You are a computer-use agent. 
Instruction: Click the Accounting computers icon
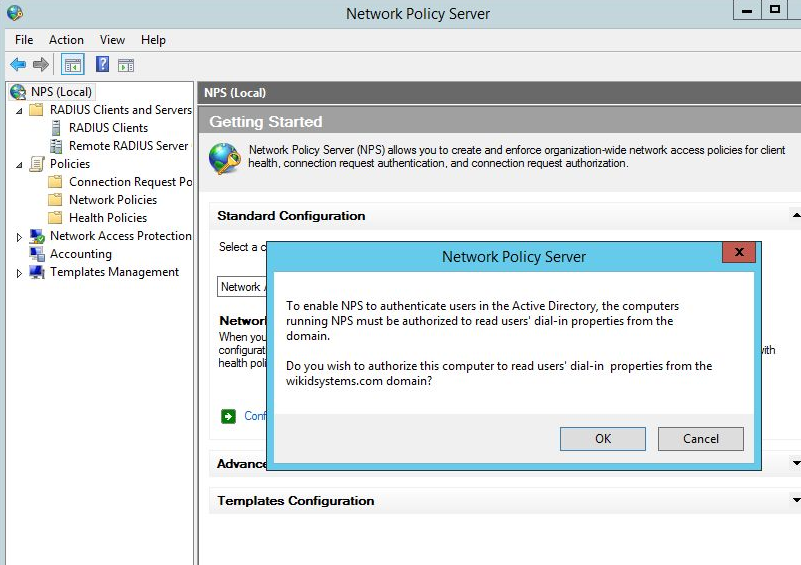click(x=37, y=254)
